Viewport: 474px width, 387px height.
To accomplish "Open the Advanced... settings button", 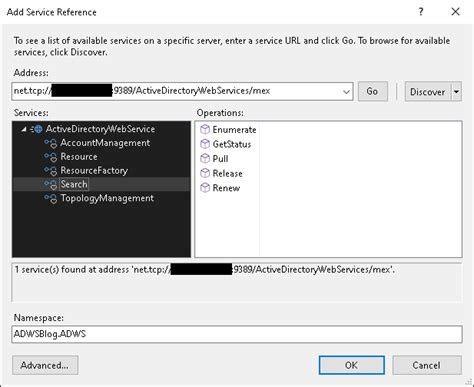I will [x=45, y=365].
